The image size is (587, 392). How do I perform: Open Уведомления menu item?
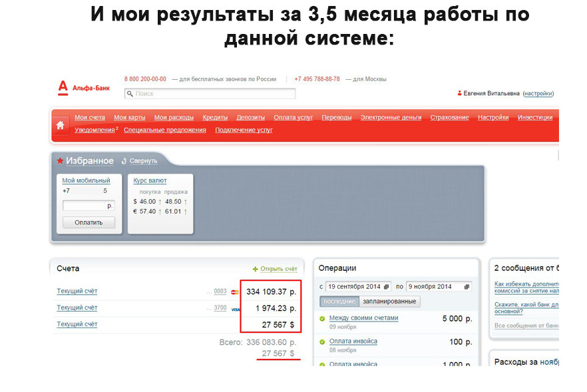coord(95,130)
